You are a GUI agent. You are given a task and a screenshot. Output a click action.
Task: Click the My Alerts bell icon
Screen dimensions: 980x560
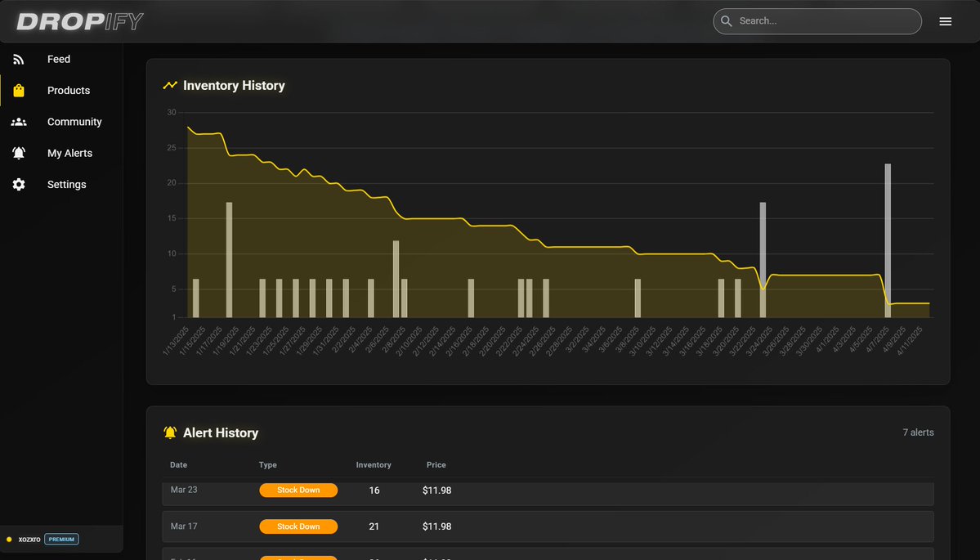(19, 153)
